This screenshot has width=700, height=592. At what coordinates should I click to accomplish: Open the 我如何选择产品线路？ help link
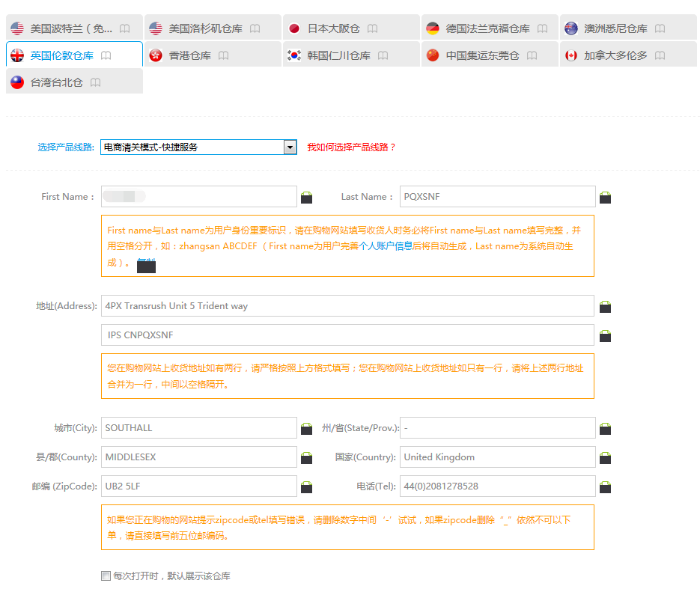coord(351,147)
